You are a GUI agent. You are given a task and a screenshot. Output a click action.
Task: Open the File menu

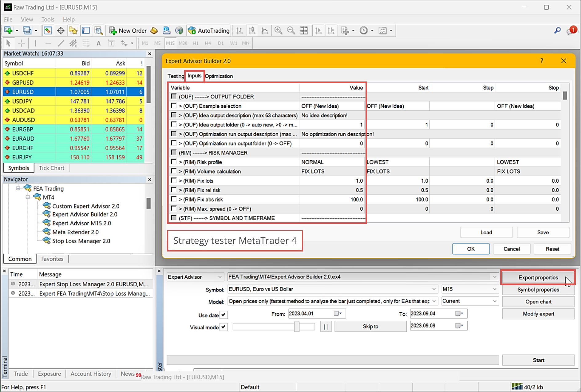[x=8, y=19]
